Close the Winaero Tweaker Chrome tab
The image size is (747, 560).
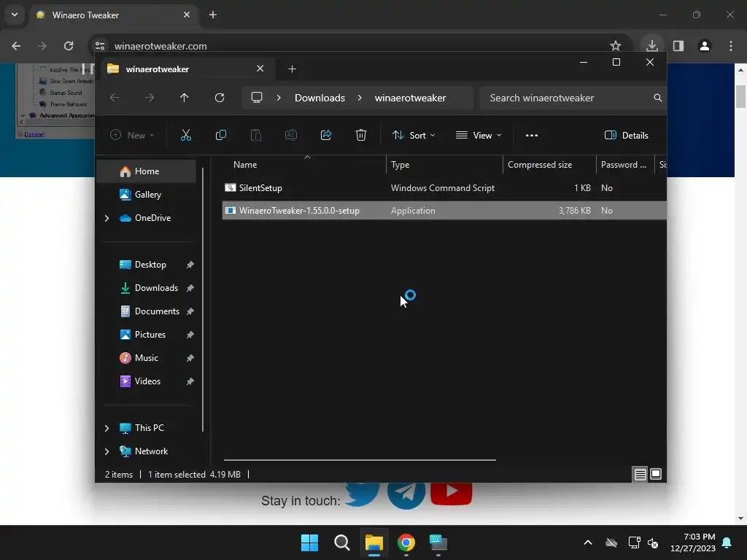pos(187,15)
